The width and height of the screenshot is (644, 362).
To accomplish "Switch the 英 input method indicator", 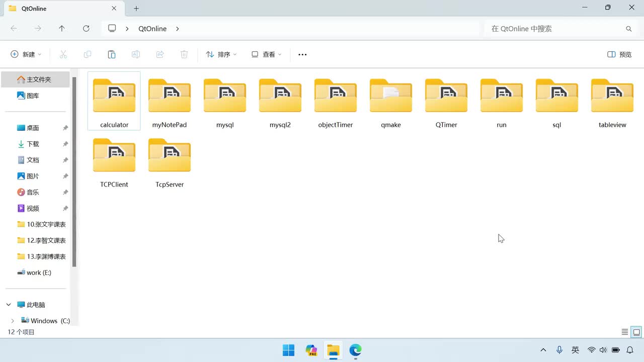I will 576,350.
